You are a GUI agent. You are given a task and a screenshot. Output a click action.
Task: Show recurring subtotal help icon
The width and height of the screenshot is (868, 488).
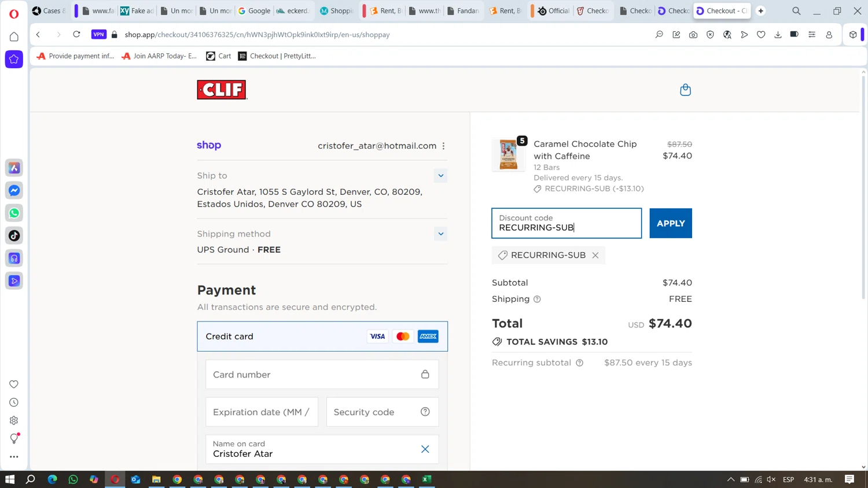click(579, 363)
